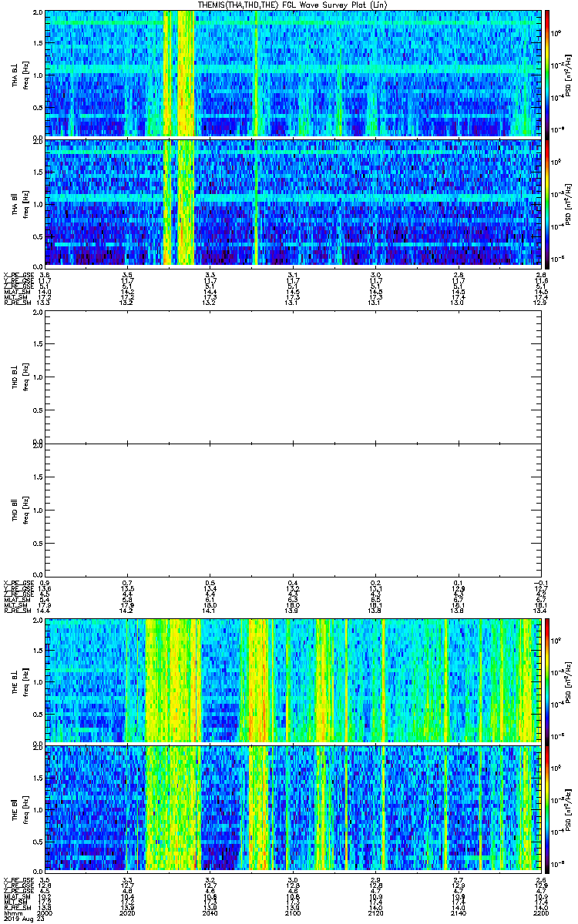This screenshot has height=924, width=578.
Task: Click the THD B⊥ freq [Hz] axis label
Action: pos(26,377)
